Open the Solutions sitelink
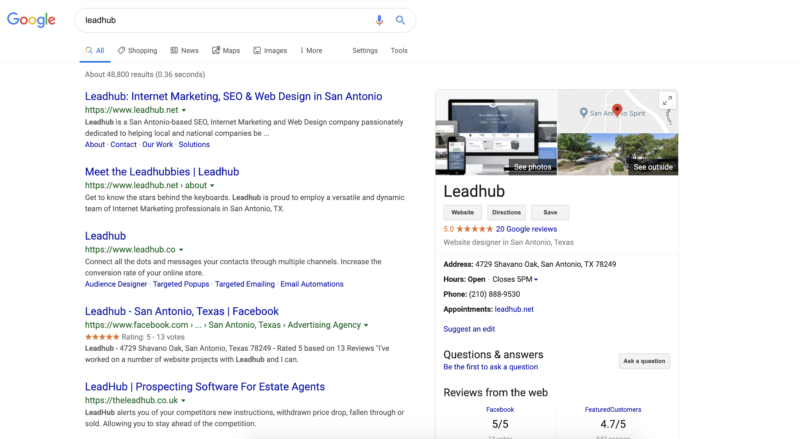The width and height of the screenshot is (800, 439). coord(194,144)
